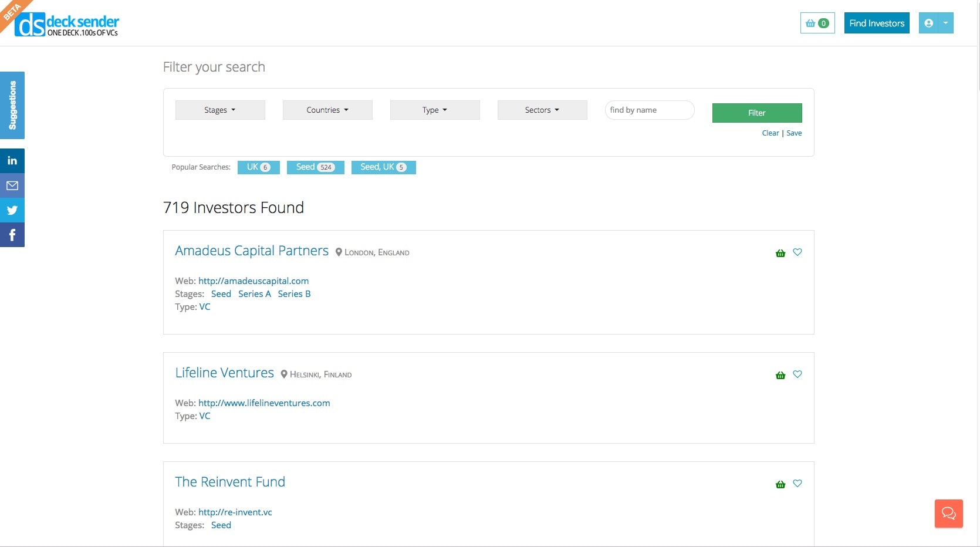Favorite The Reinvent Fund with heart
Image resolution: width=980 pixels, height=547 pixels.
797,484
